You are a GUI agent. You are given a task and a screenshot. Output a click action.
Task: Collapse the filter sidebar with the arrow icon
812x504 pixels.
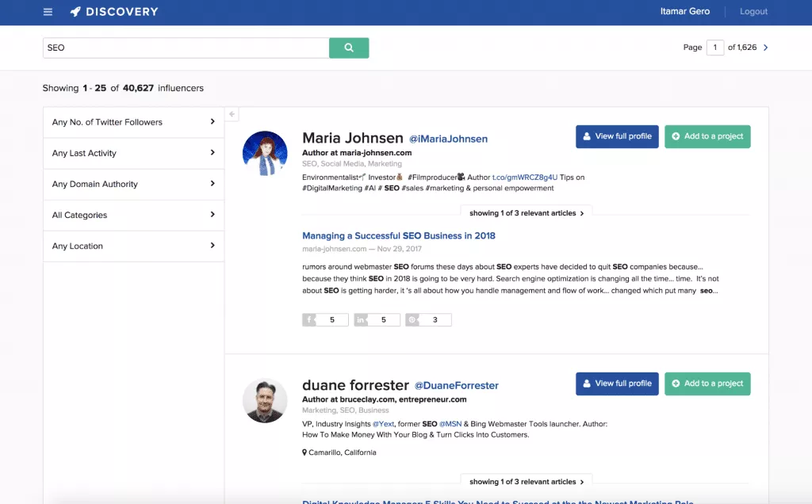231,113
